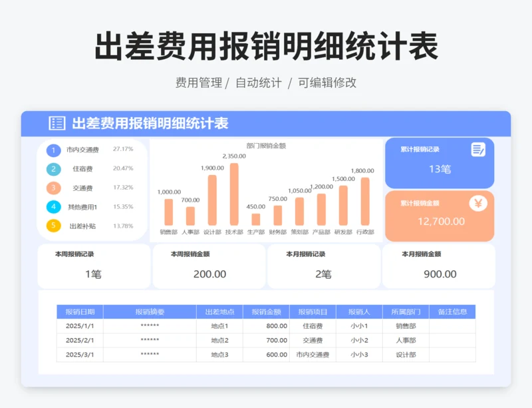532x408 pixels.
Task: Click the 报销人 column header
Action: 359,312
